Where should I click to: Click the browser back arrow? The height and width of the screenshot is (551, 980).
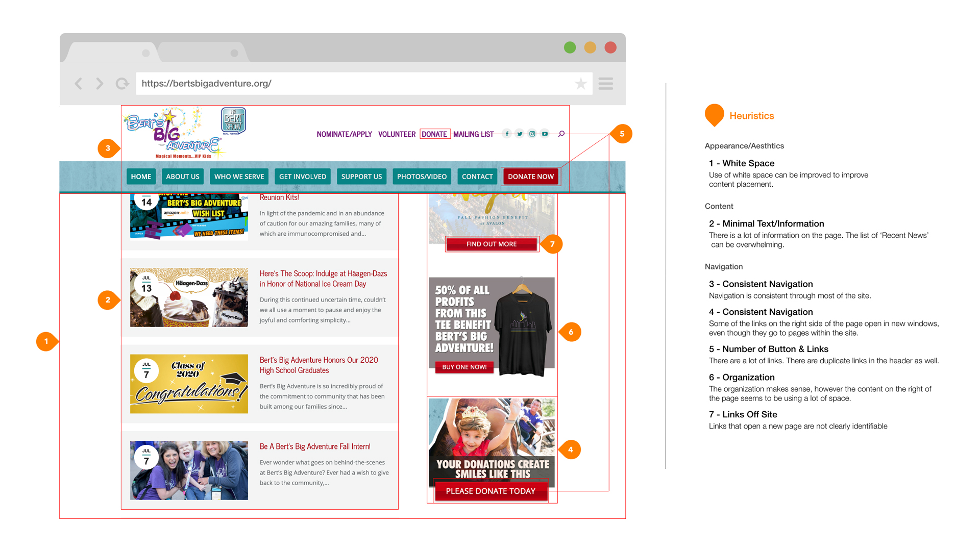pos(79,84)
